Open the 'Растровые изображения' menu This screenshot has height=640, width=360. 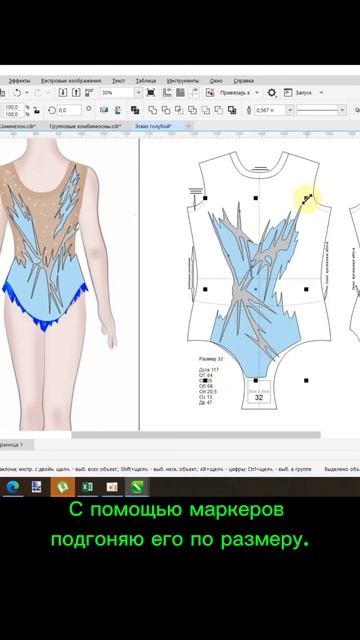[x=71, y=81]
